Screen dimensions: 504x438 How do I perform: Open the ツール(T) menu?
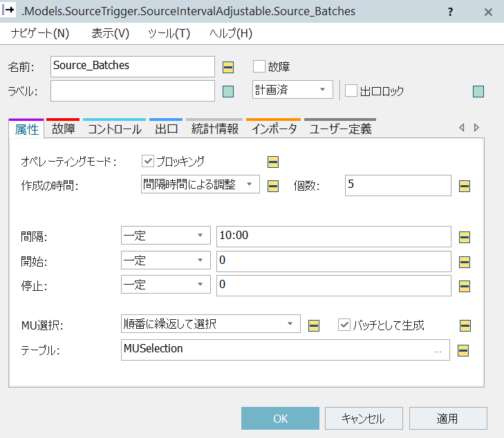(169, 33)
